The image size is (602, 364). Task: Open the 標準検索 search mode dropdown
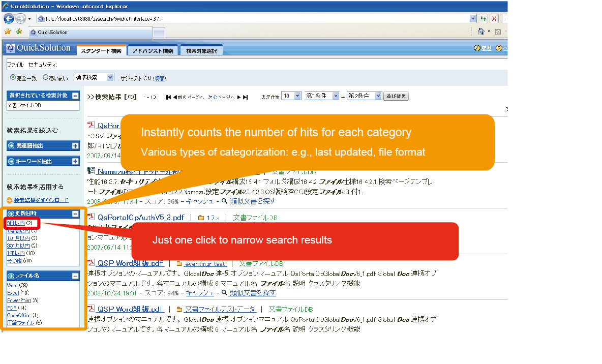coord(94,77)
